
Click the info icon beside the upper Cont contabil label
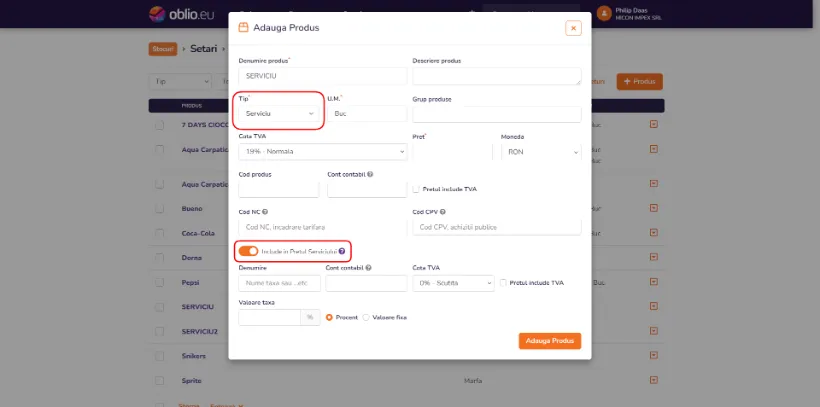coord(370,174)
